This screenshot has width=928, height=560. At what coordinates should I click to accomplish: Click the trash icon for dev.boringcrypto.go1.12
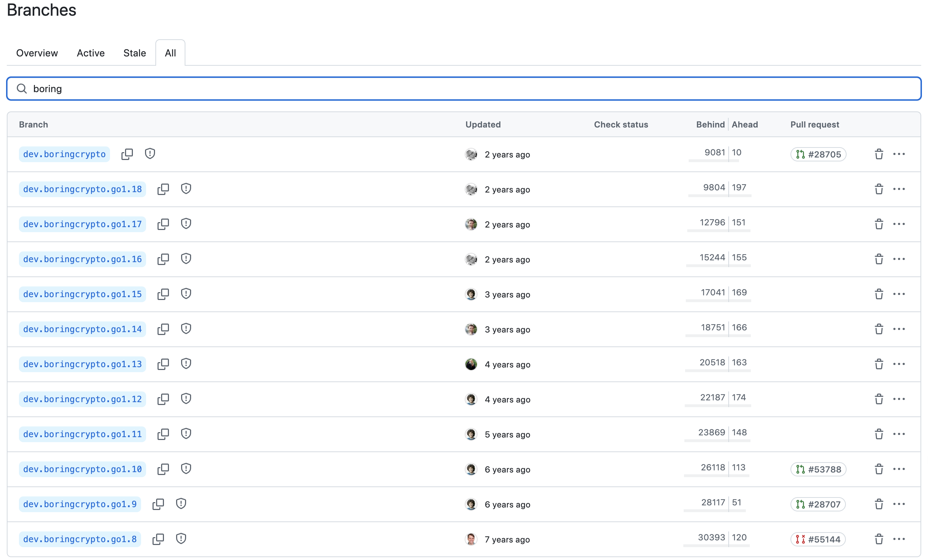point(879,399)
